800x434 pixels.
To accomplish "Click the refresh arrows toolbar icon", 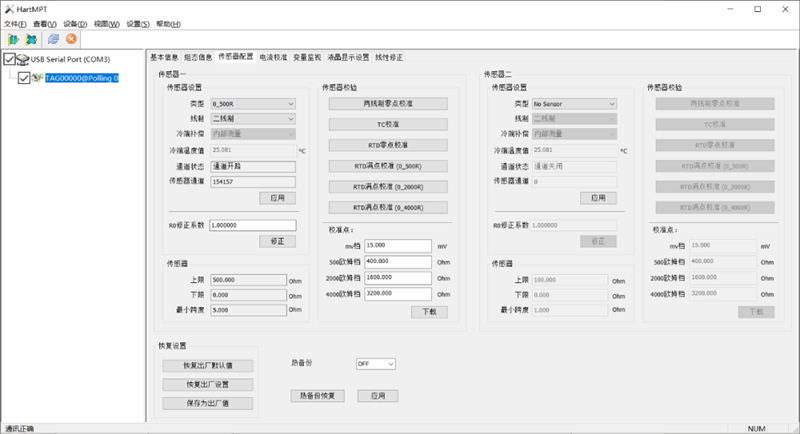I will (53, 39).
